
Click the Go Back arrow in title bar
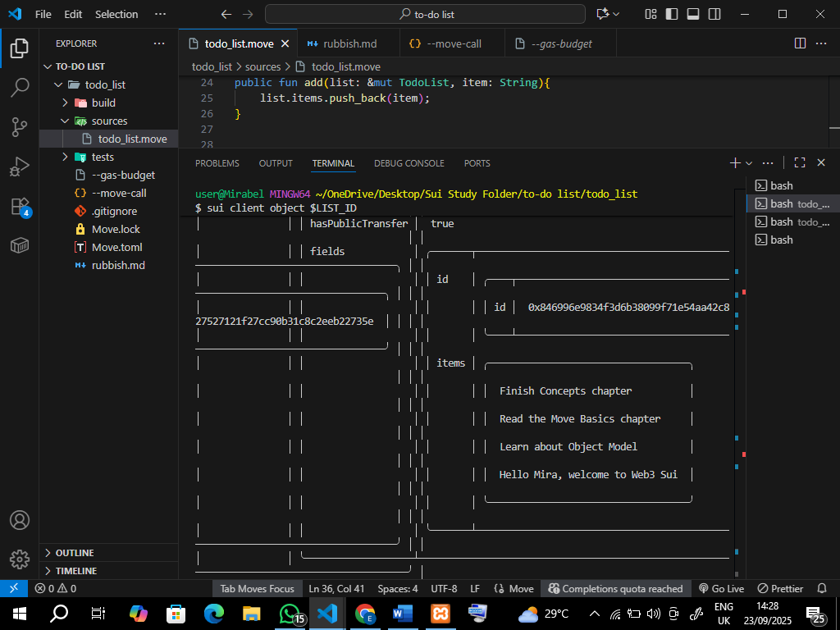tap(226, 15)
